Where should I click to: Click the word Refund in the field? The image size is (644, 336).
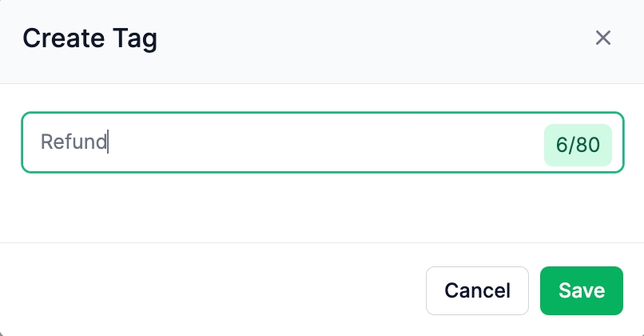click(74, 142)
